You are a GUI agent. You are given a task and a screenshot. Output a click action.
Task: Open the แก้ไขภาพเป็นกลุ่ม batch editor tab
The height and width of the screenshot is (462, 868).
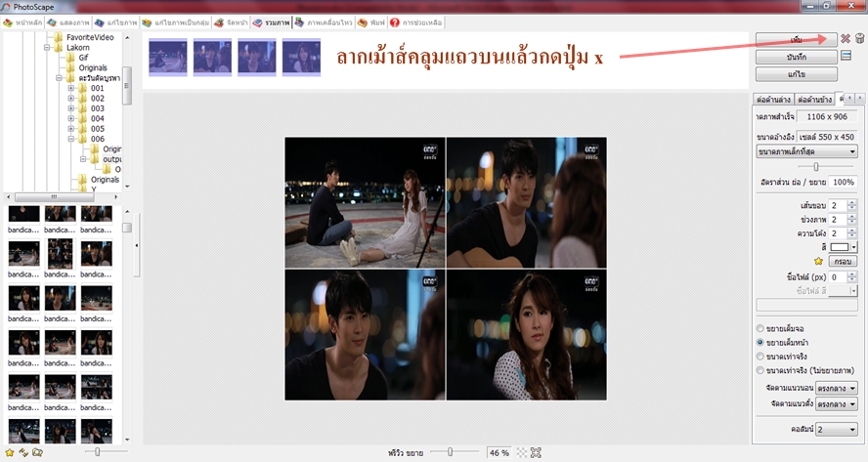coord(176,22)
